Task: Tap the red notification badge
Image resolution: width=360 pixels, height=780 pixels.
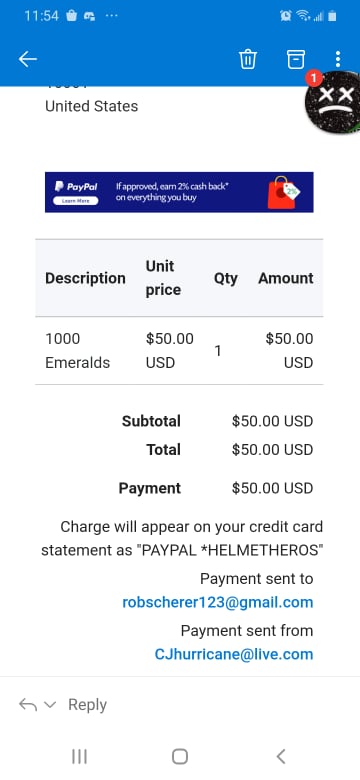Action: 313,78
